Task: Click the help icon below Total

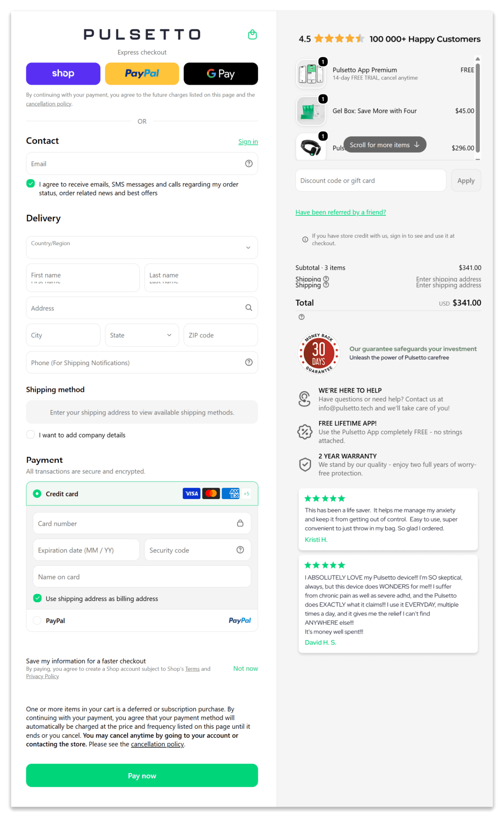Action: pyautogui.click(x=301, y=317)
